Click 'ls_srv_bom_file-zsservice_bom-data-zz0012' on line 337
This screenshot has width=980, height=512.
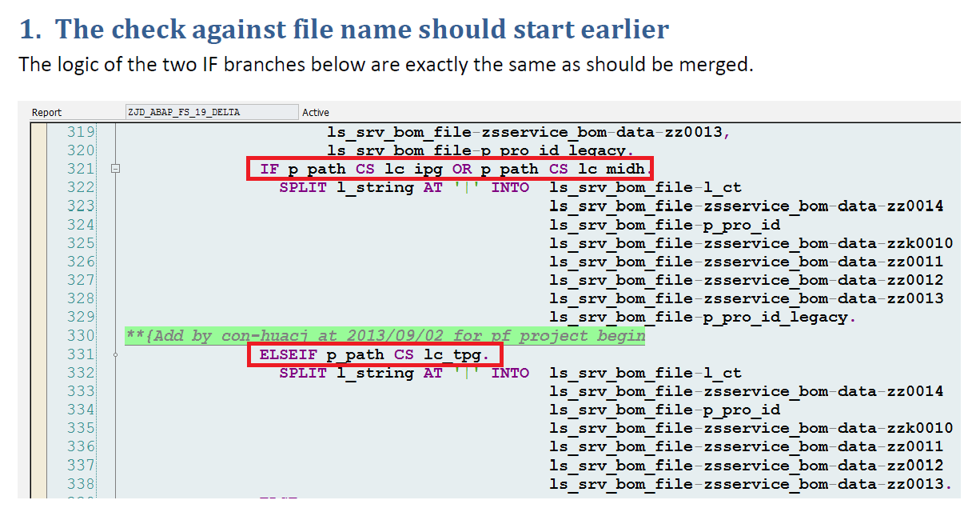747,466
